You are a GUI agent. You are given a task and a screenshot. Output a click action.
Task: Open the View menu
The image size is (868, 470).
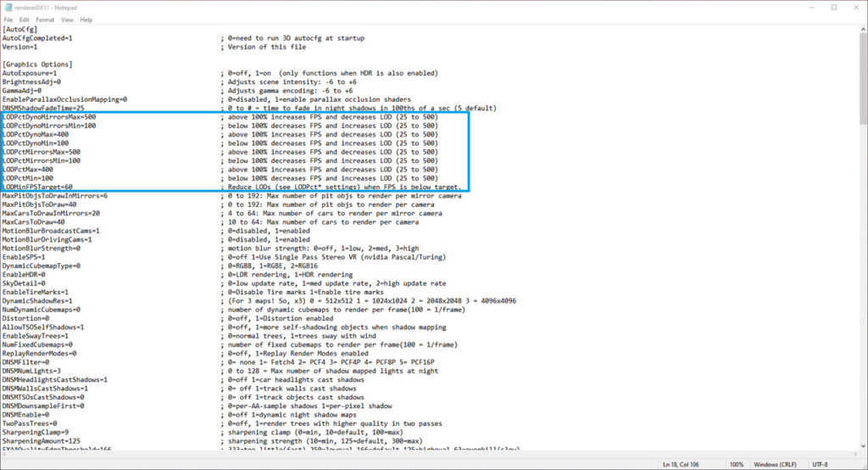point(67,20)
